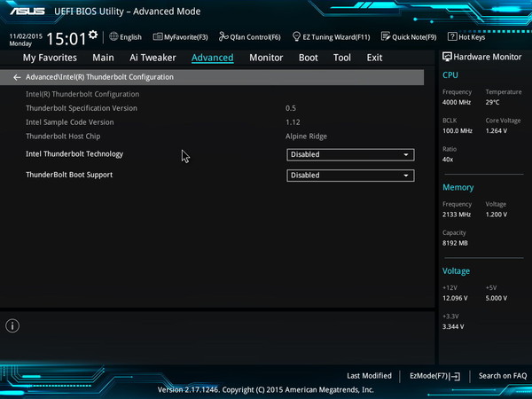Open Quick Note(F9)
532x399 pixels.
[x=409, y=37]
